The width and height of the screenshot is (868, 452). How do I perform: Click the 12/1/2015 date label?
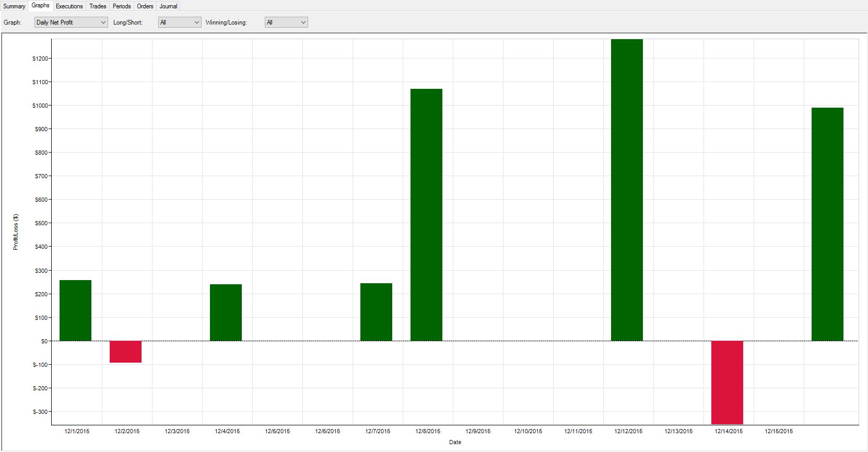tap(77, 432)
